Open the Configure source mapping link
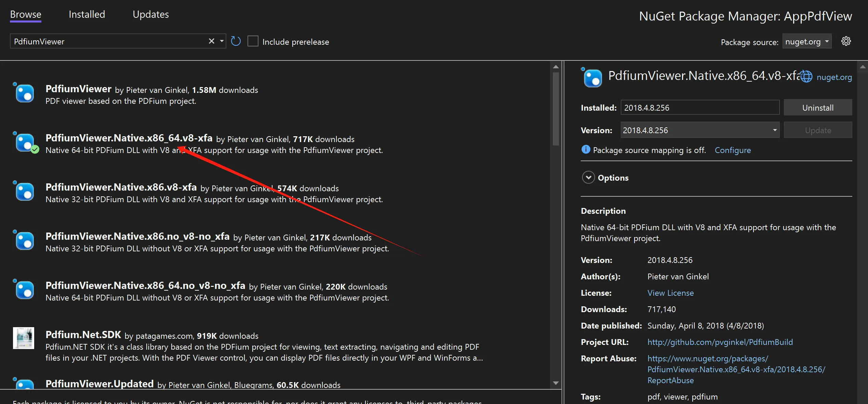Screen dimensions: 868x404 point(733,150)
